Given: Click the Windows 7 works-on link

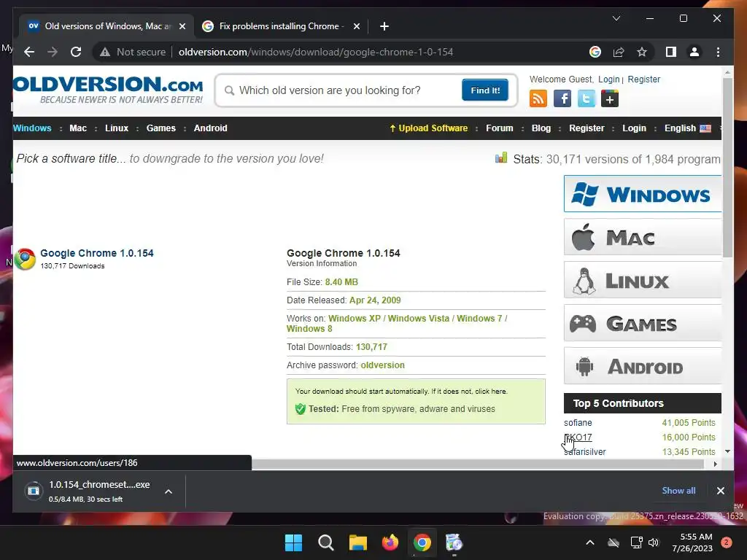Looking at the screenshot, I should [479, 318].
